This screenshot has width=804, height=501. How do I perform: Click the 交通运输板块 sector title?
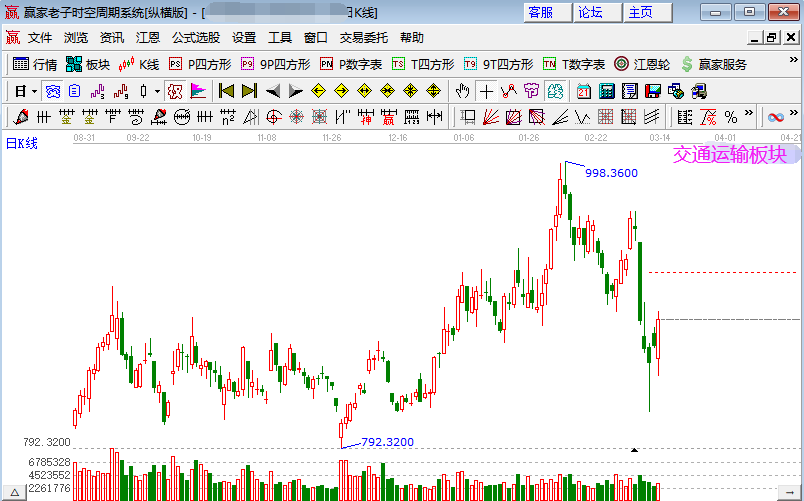(729, 154)
